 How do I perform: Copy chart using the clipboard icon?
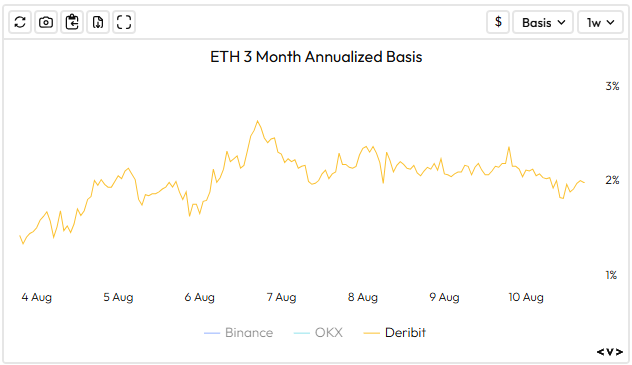[x=72, y=22]
